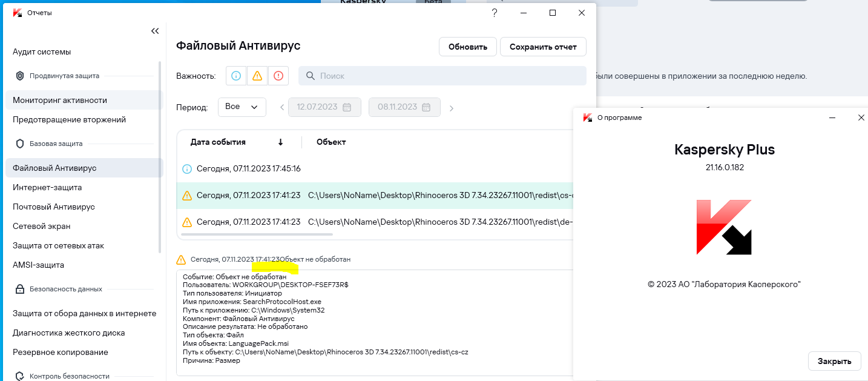Open Резервное копирование report
The height and width of the screenshot is (381, 868).
[61, 353]
